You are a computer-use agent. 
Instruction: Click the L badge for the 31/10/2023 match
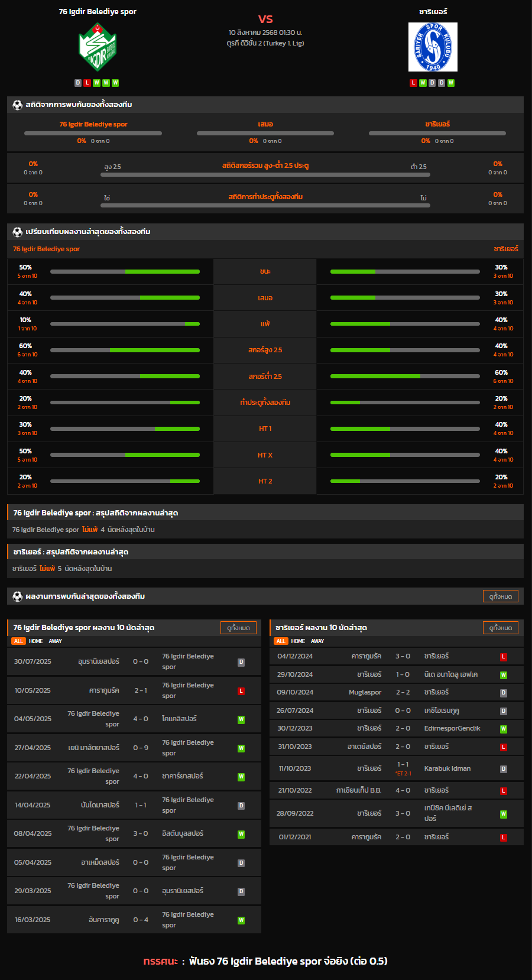[x=504, y=747]
